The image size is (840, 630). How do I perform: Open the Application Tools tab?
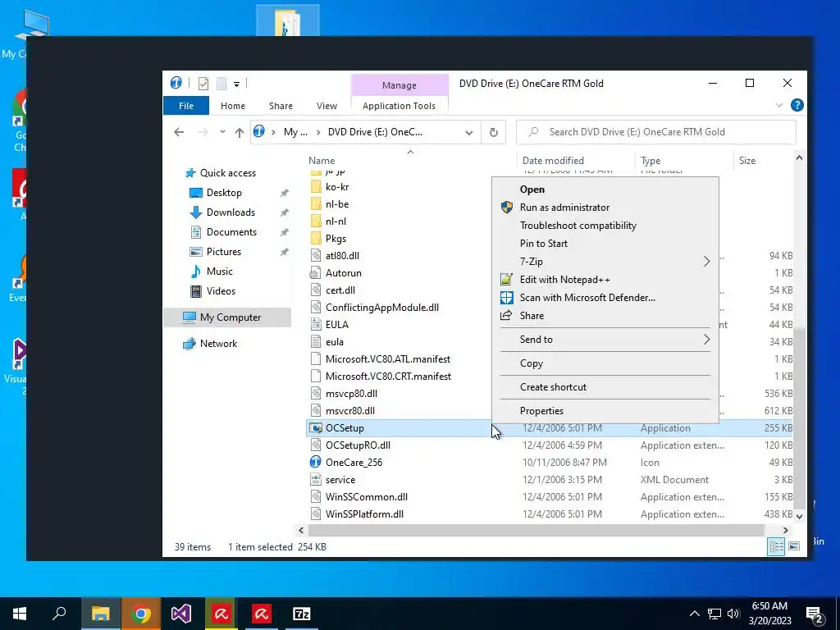pyautogui.click(x=399, y=106)
